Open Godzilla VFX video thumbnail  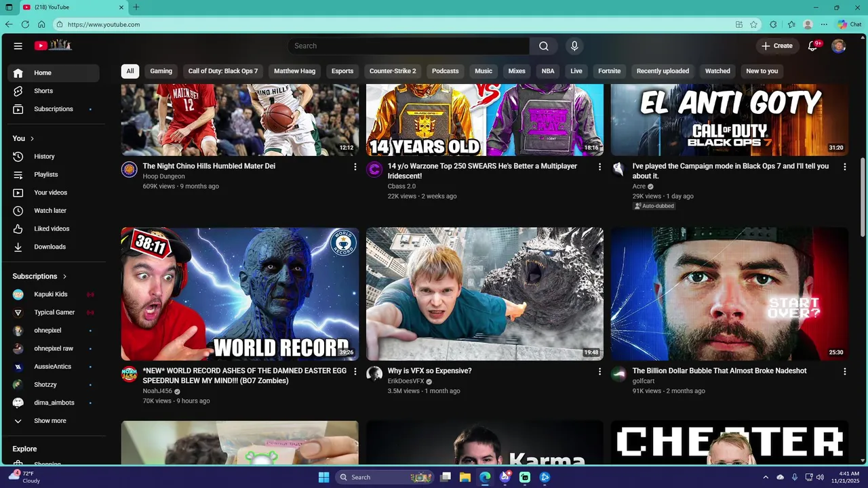(485, 293)
